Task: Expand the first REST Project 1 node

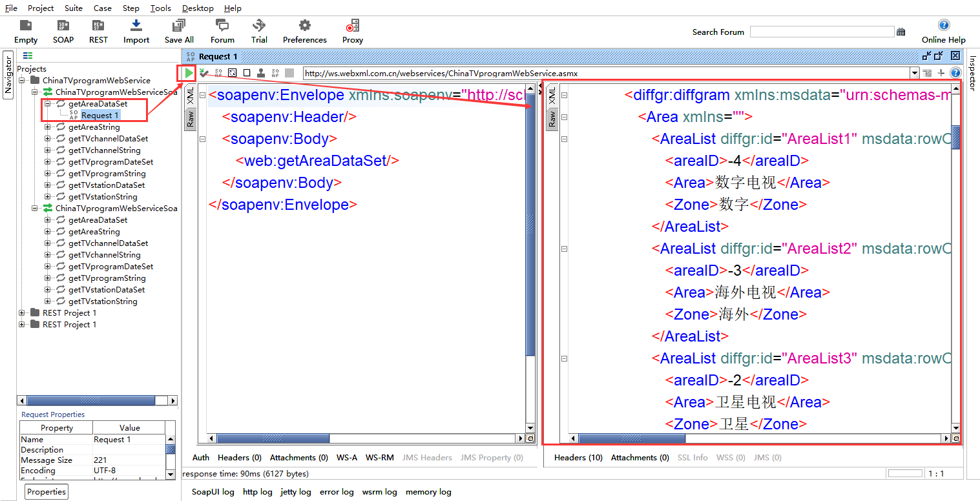Action: (x=22, y=313)
